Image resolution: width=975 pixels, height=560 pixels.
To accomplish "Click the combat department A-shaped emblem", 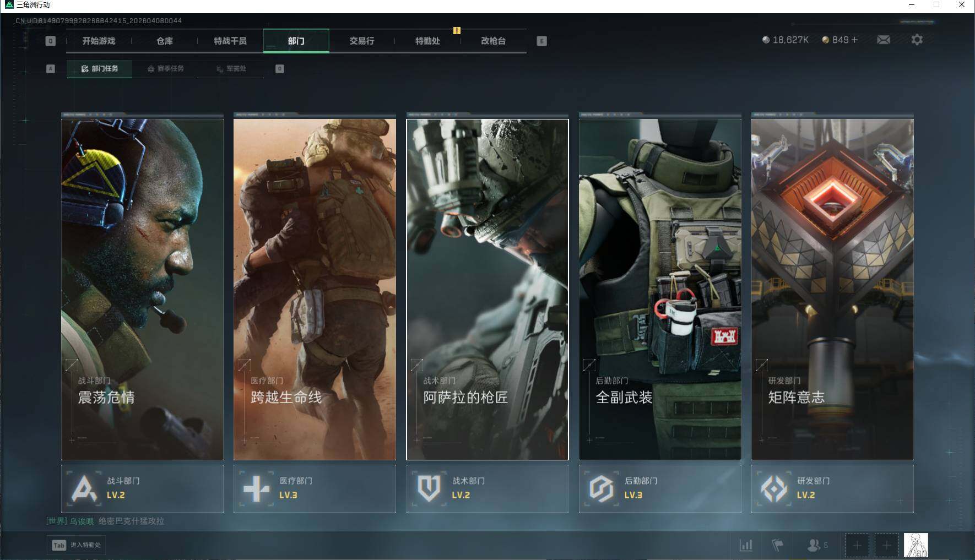I will (84, 488).
